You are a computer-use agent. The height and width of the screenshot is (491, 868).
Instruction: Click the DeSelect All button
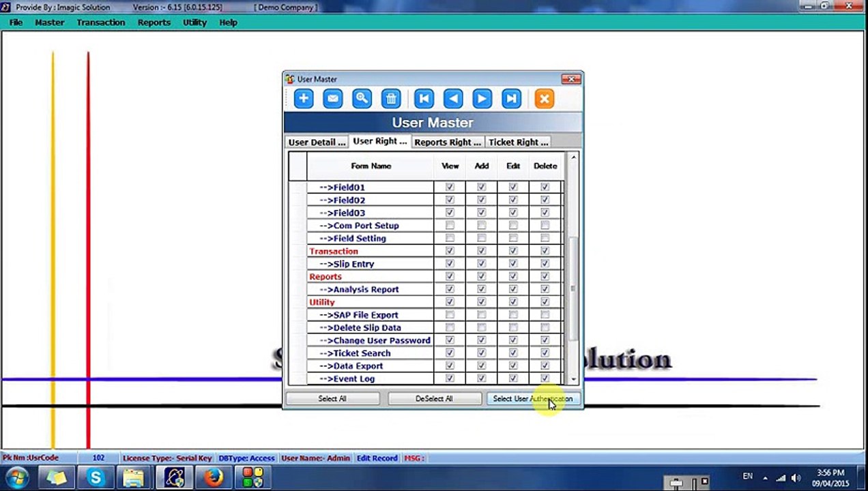tap(434, 399)
